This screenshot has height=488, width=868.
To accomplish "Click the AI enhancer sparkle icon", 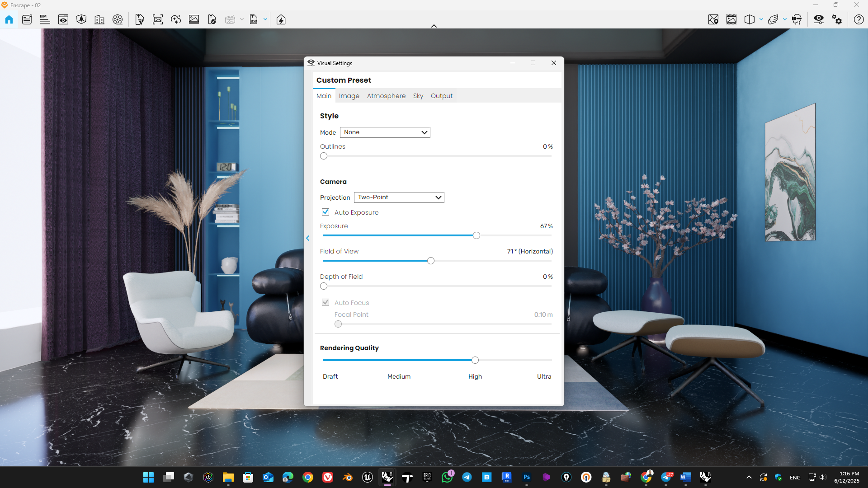I will (176, 19).
